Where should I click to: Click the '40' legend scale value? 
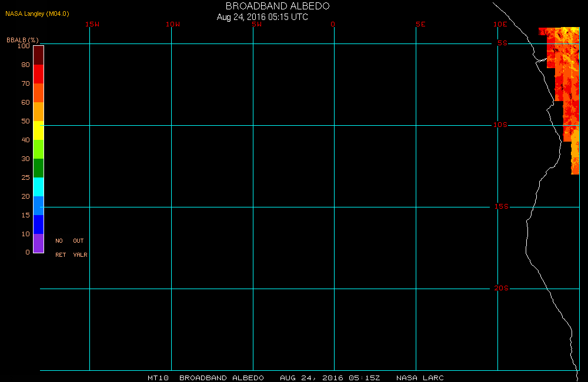pos(25,140)
